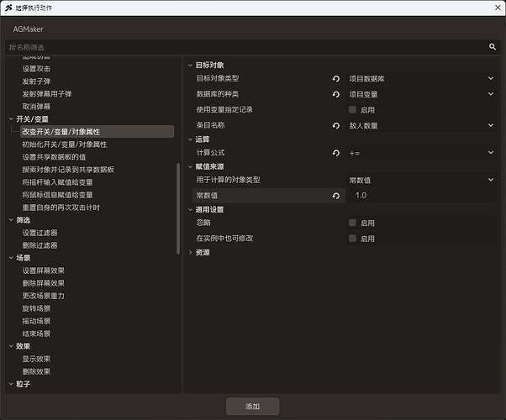Collapse the 粒子 tree group
The height and width of the screenshot is (420, 506).
pyautogui.click(x=11, y=384)
